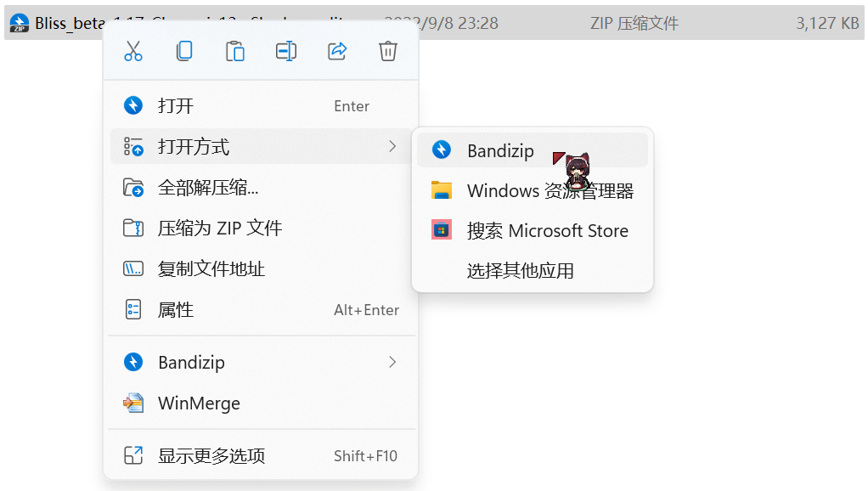Click the file type ZIP 压缩文件
This screenshot has width=868, height=491.
tap(634, 23)
